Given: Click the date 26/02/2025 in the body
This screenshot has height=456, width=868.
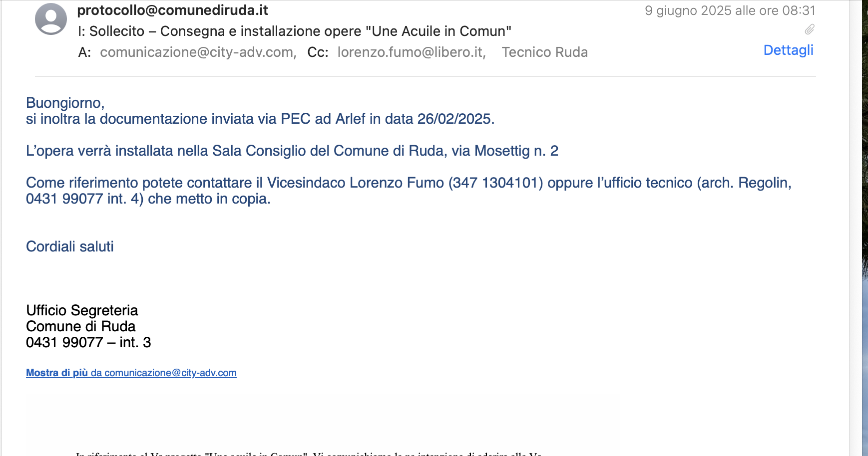Looking at the screenshot, I should tap(455, 119).
